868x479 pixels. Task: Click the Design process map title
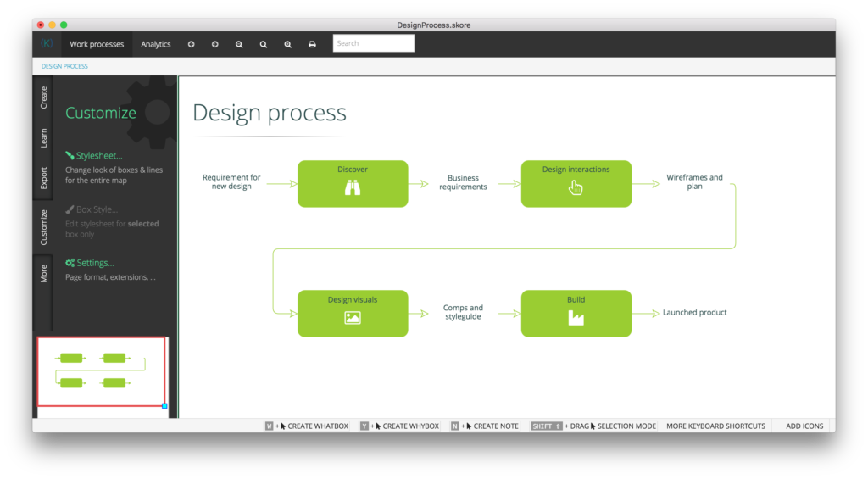(x=270, y=113)
